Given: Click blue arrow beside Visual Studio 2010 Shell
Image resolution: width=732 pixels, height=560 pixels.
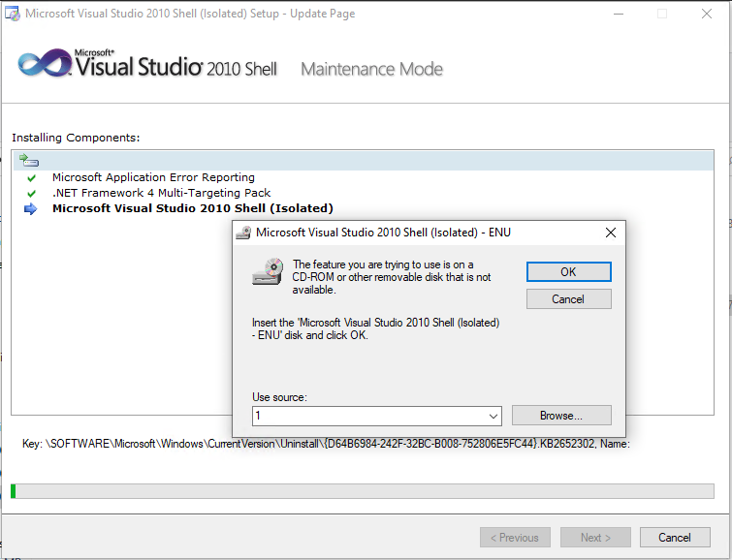Looking at the screenshot, I should (30, 208).
